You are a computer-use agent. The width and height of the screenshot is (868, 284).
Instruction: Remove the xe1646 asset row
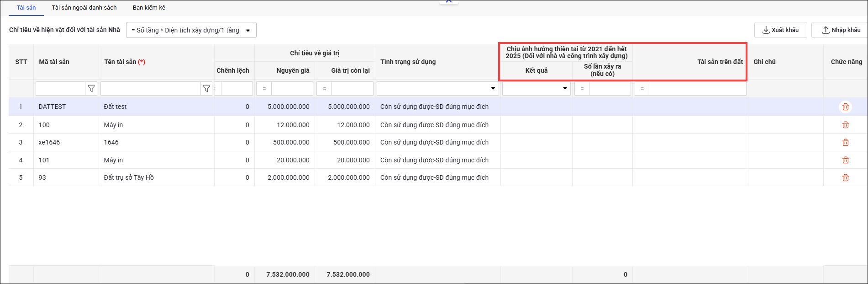[845, 142]
